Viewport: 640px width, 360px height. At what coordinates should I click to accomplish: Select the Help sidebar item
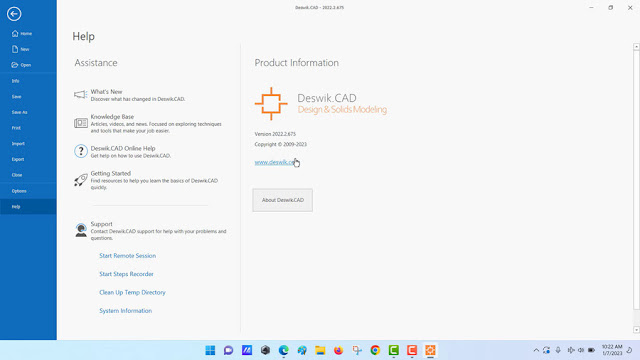pos(28,207)
